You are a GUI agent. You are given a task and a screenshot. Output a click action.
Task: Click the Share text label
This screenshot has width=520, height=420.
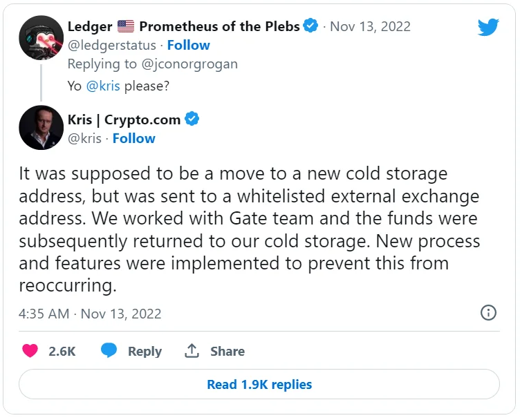[228, 351]
